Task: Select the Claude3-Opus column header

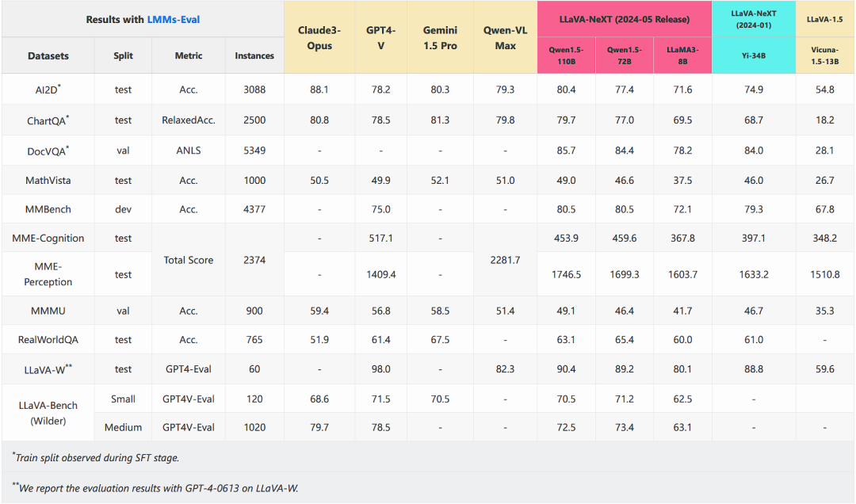Action: tap(319, 38)
